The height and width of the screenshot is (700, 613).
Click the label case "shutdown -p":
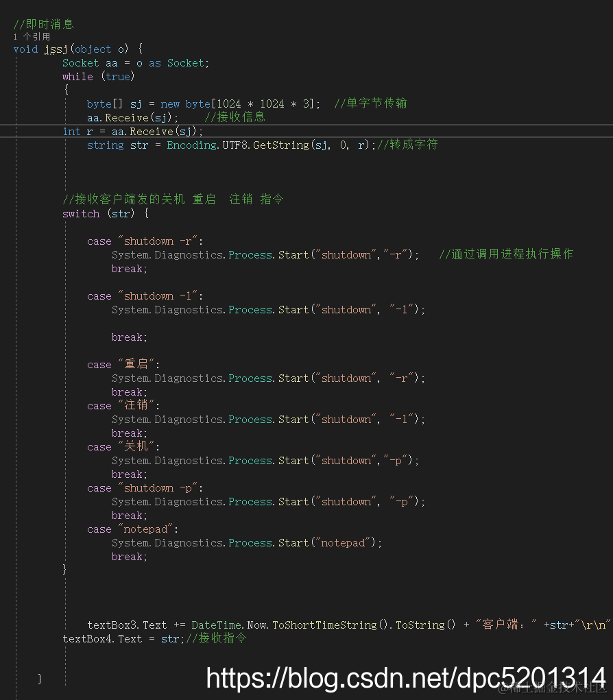tap(145, 488)
